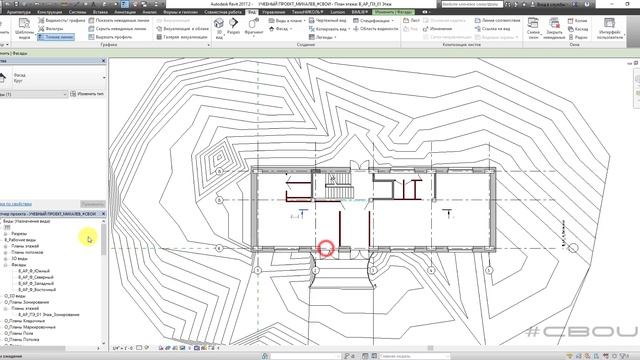Image resolution: width=640 pixels, height=360 pixels.
Task: Switch to the Системы ribbon tab
Action: (x=78, y=12)
